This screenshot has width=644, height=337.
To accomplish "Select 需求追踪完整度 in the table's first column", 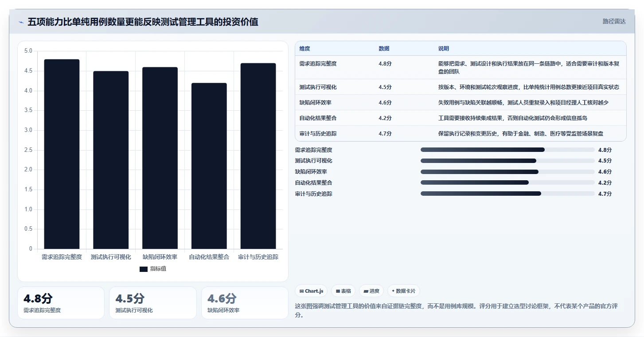I will 318,64.
